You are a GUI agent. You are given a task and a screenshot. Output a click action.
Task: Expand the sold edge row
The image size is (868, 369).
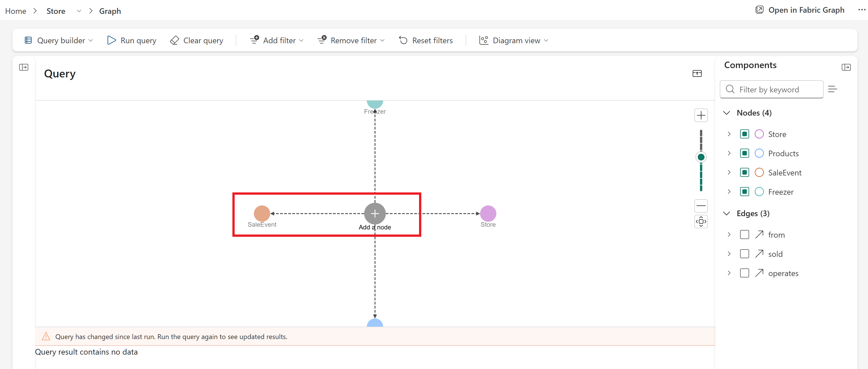729,254
